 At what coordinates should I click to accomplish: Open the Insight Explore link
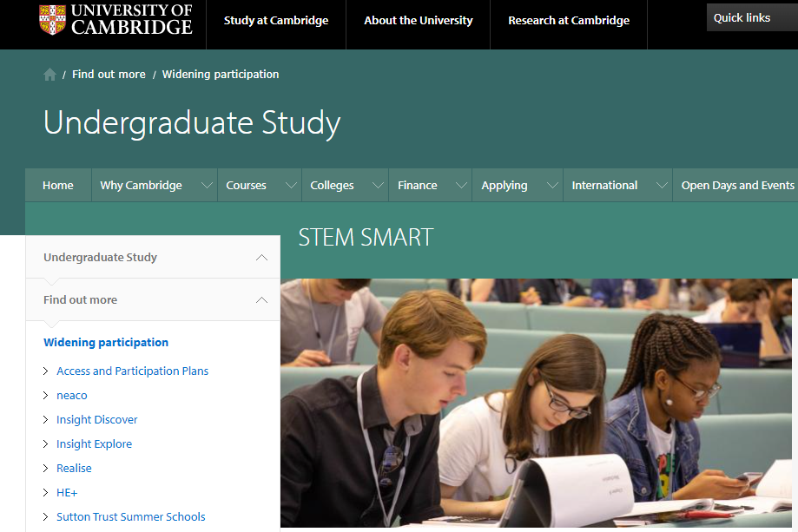94,444
